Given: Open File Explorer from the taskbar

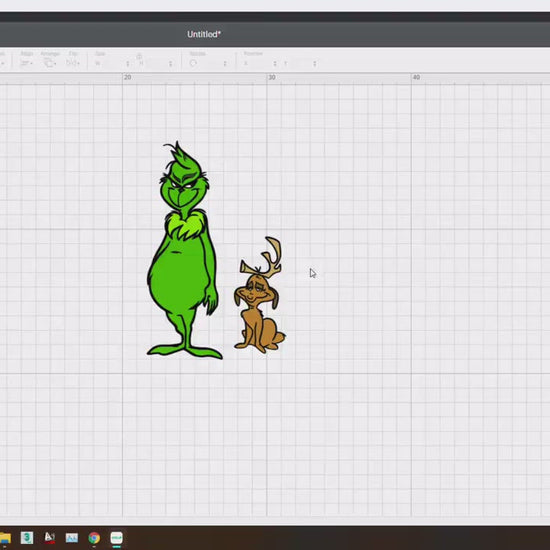Looking at the screenshot, I should pyautogui.click(x=5, y=538).
